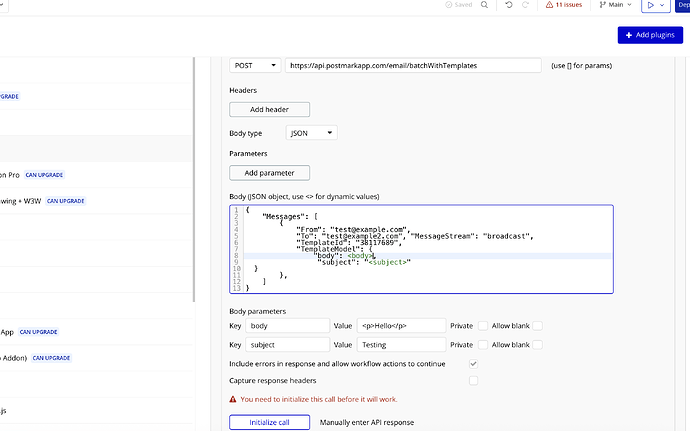Select the plugin row ending in 'on Pro'
Image resolution: width=690 pixels, height=431 pixels.
(96, 175)
